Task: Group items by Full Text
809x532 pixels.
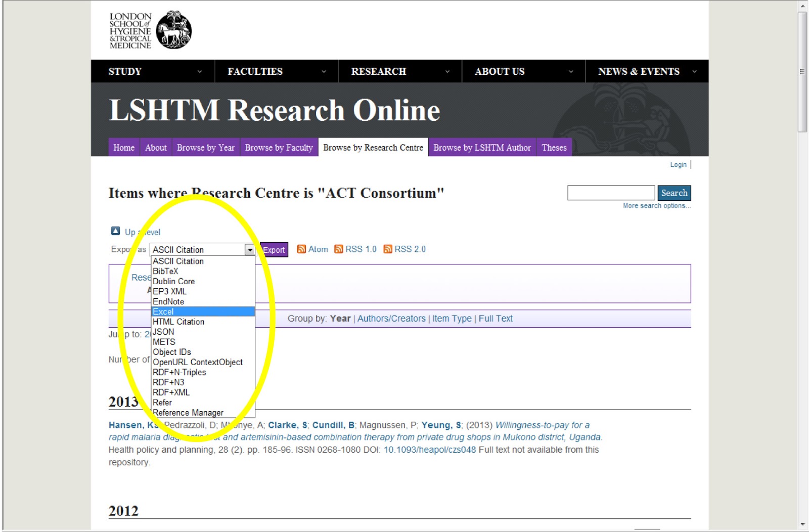Action: pos(496,319)
